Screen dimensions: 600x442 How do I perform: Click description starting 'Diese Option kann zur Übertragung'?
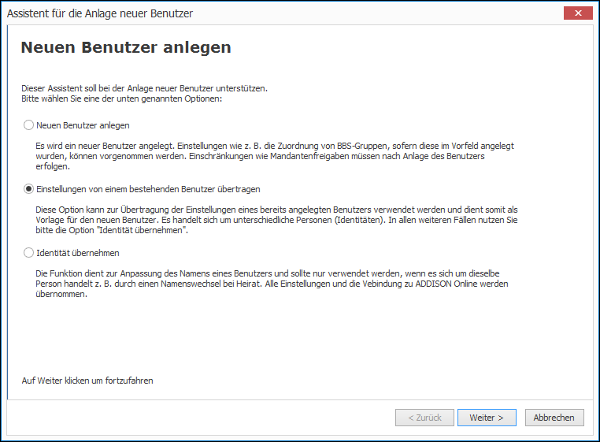pyautogui.click(x=276, y=220)
